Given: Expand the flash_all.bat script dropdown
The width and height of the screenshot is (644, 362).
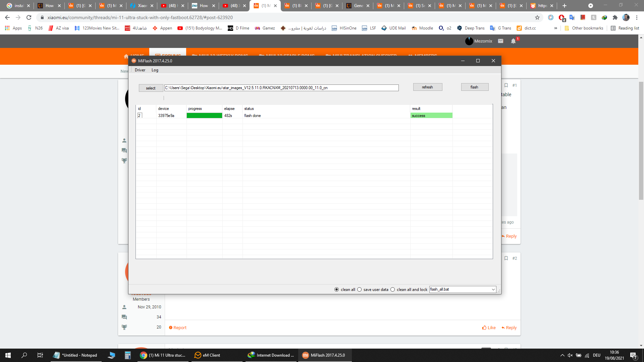Looking at the screenshot, I should 493,289.
